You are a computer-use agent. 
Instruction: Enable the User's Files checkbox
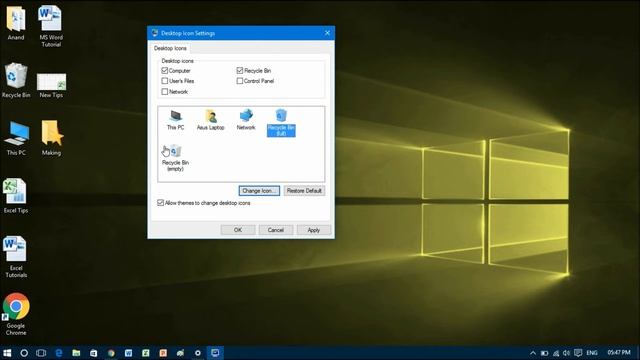[165, 81]
